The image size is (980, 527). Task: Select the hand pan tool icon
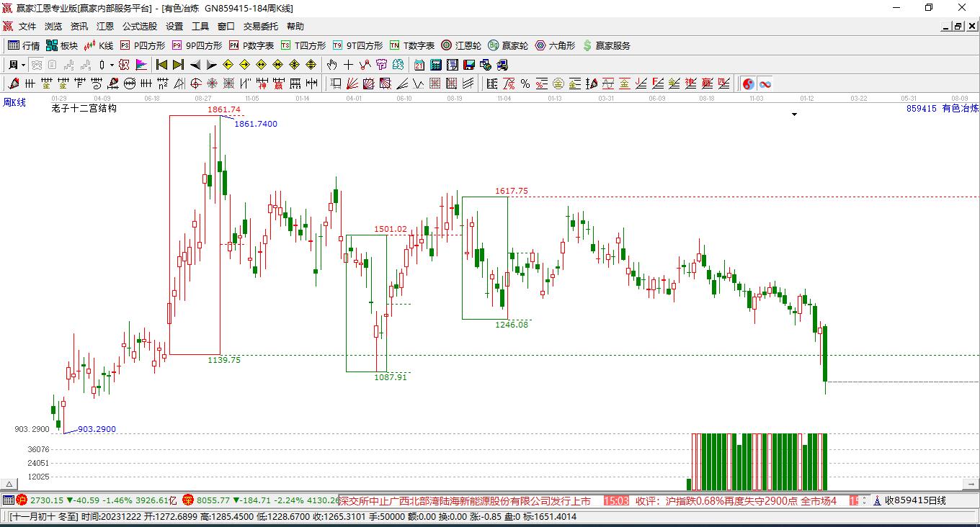coord(331,65)
